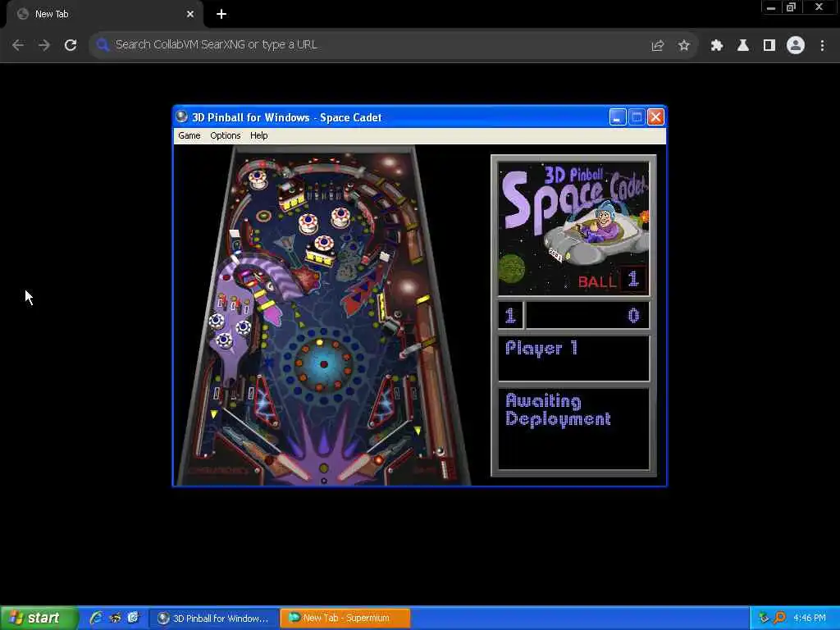Image resolution: width=840 pixels, height=630 pixels.
Task: Bookmark this page with the star icon
Action: pos(683,46)
